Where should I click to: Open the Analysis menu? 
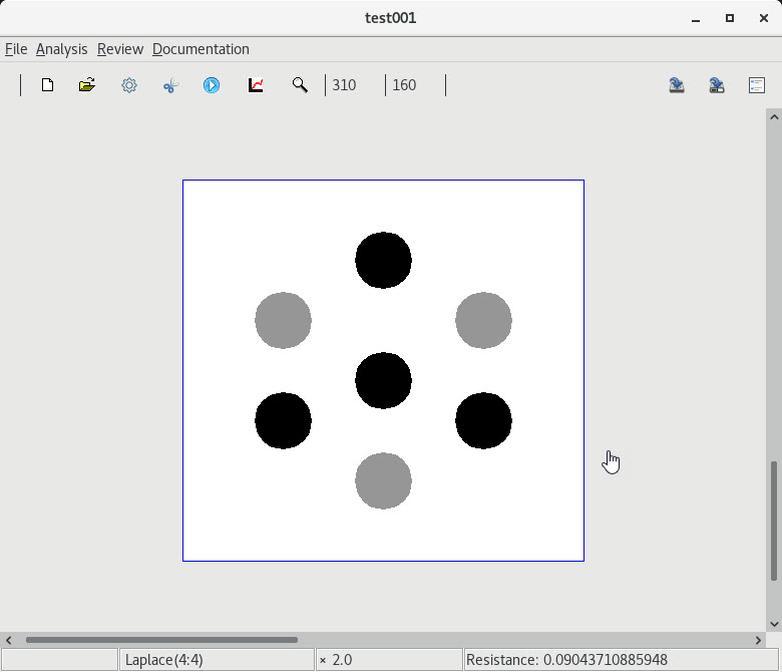point(61,49)
